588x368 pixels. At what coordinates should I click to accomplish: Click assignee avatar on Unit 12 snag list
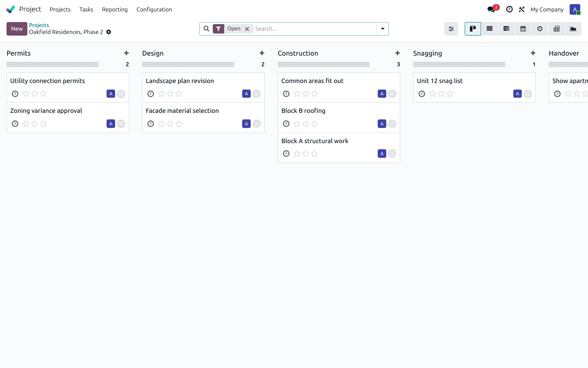518,94
